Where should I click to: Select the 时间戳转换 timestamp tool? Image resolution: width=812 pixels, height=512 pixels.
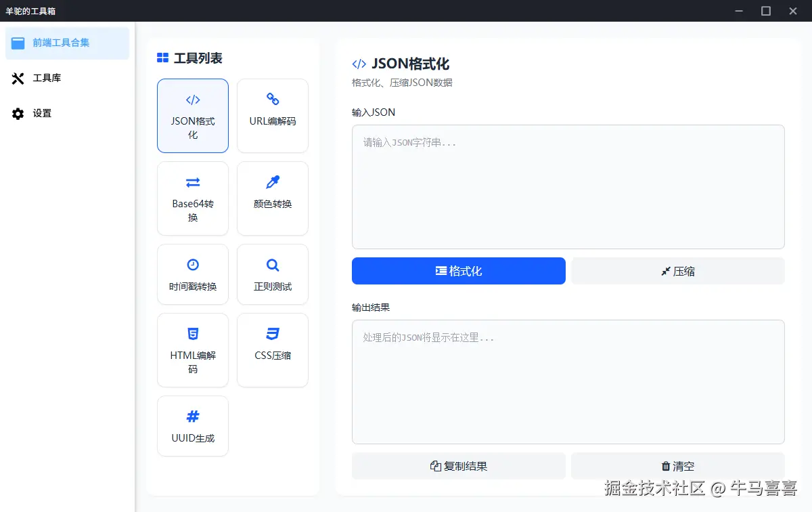(x=192, y=274)
